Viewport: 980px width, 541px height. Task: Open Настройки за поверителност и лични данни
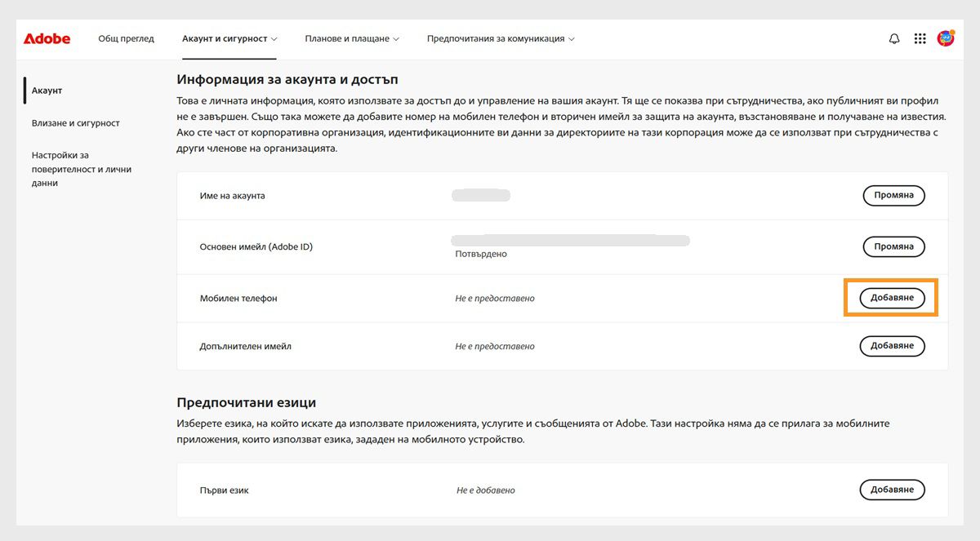(82, 169)
